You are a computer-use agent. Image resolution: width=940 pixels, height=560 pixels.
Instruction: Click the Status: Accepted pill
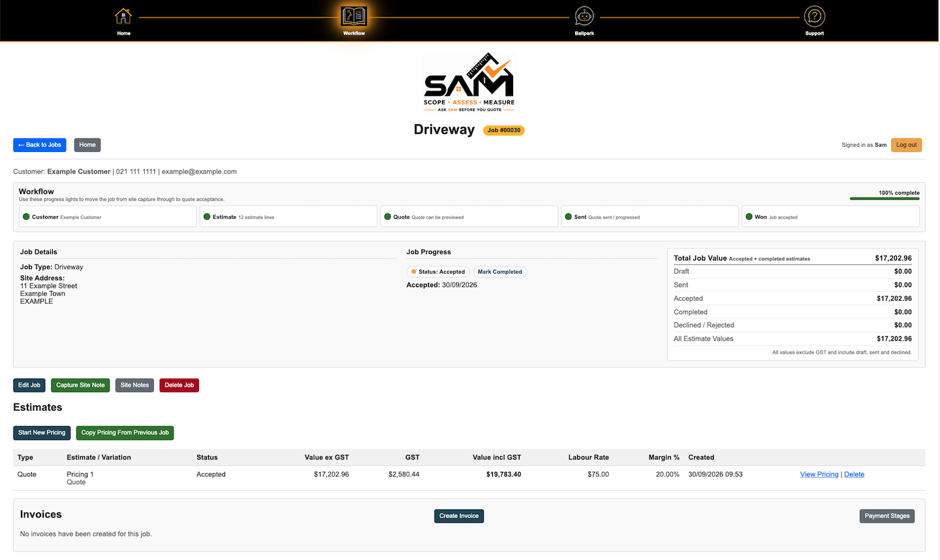[x=438, y=272]
